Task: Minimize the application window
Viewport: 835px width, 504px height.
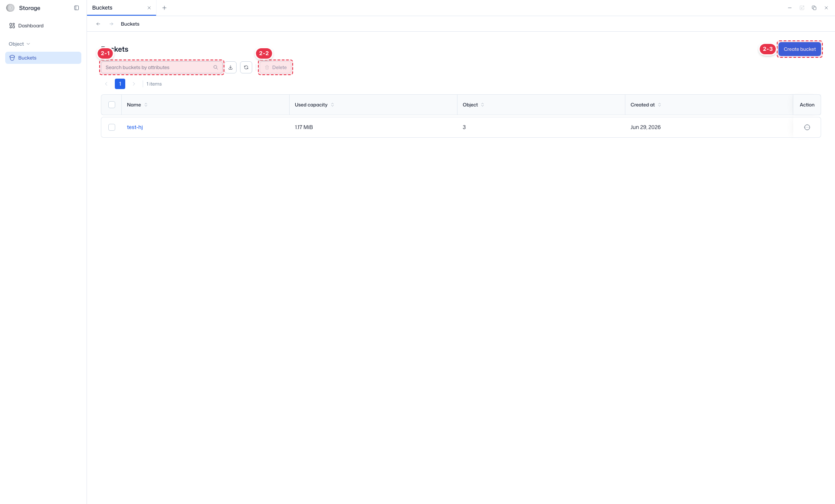Action: [x=790, y=8]
